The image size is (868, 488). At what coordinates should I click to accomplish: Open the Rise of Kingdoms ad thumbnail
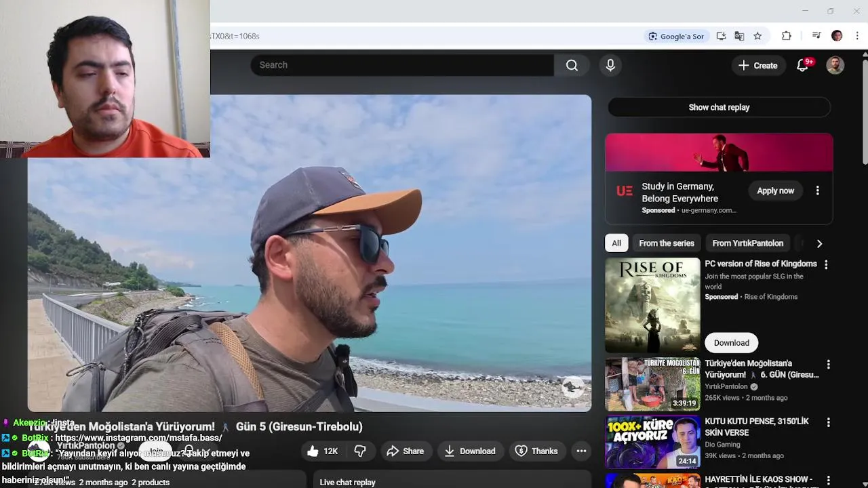652,305
